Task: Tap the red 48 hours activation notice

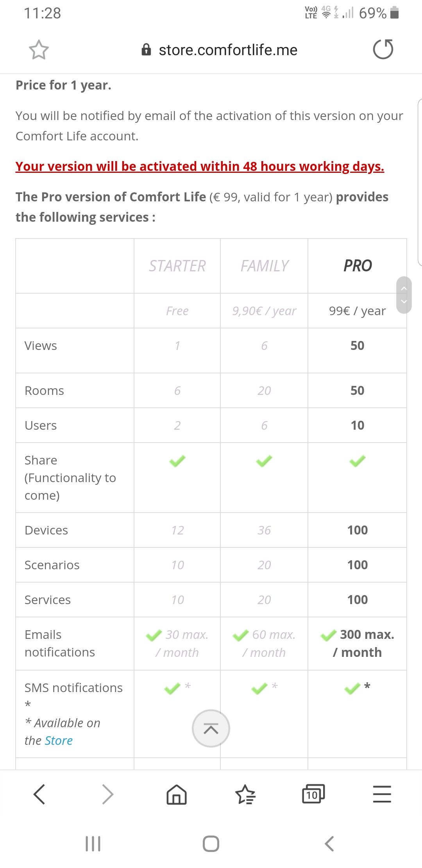Action: click(x=200, y=167)
